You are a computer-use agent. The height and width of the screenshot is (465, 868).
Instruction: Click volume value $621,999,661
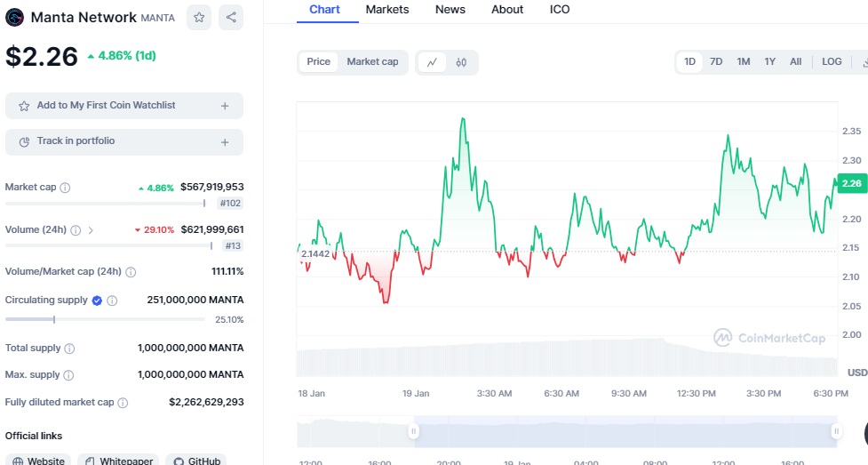(212, 229)
